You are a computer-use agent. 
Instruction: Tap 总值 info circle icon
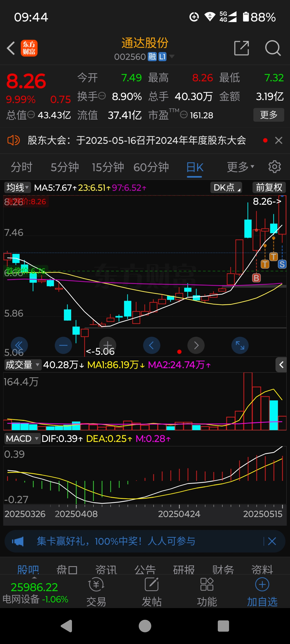31,115
